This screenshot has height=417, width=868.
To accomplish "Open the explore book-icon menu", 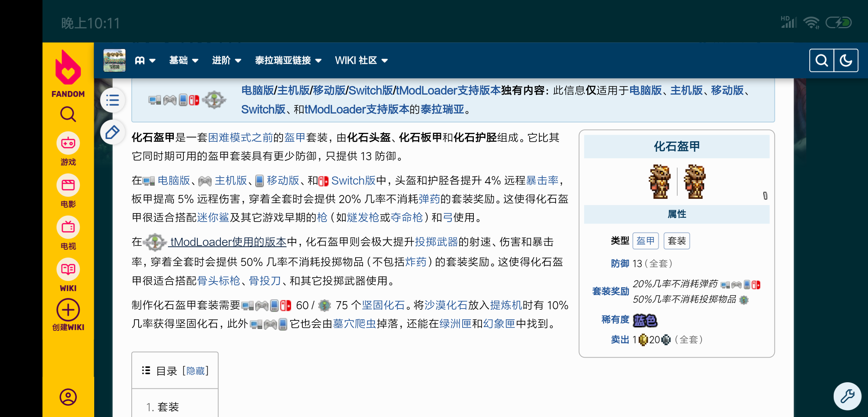I will point(145,61).
